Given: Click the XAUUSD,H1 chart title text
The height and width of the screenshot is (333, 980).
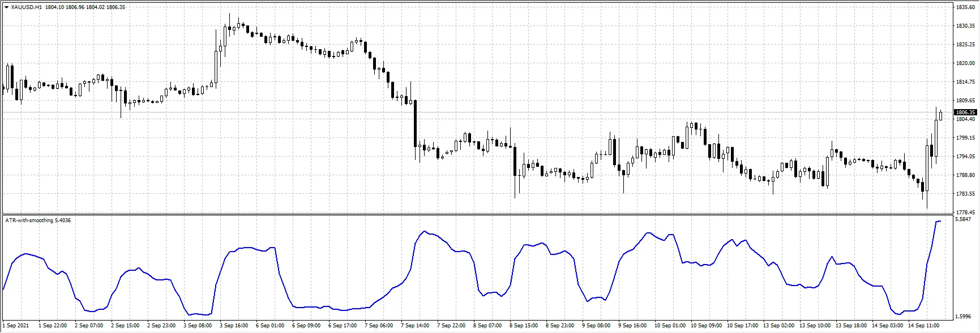Looking at the screenshot, I should [27, 7].
